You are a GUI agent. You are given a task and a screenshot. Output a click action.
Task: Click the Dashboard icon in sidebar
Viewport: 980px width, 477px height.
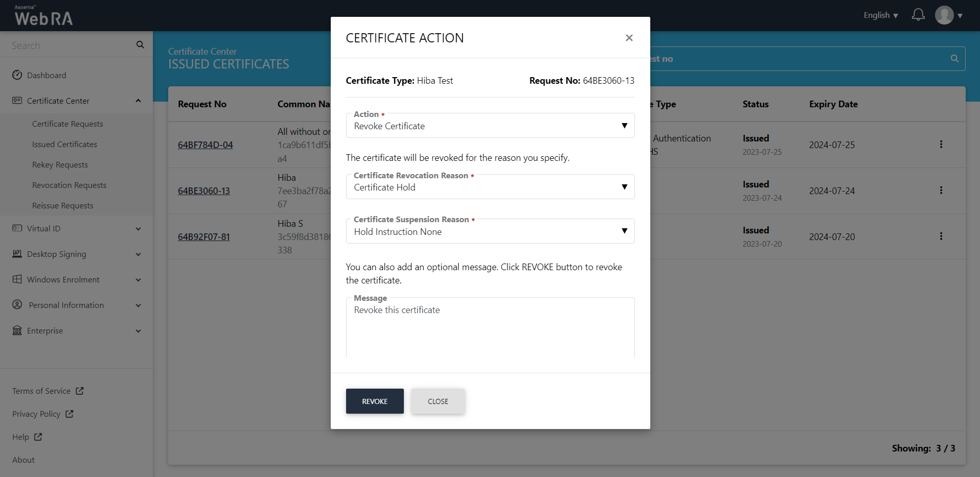click(x=17, y=75)
